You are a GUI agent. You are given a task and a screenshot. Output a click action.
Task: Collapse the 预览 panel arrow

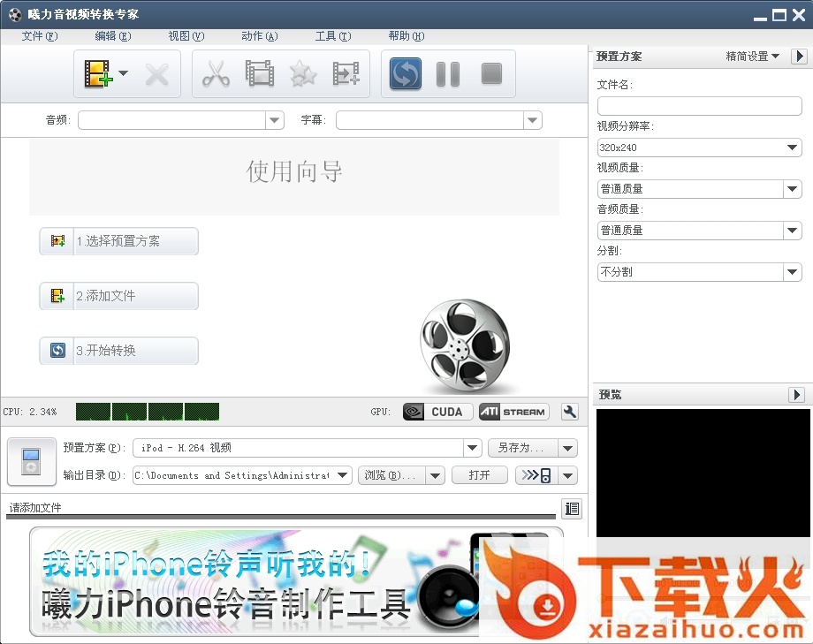click(797, 395)
